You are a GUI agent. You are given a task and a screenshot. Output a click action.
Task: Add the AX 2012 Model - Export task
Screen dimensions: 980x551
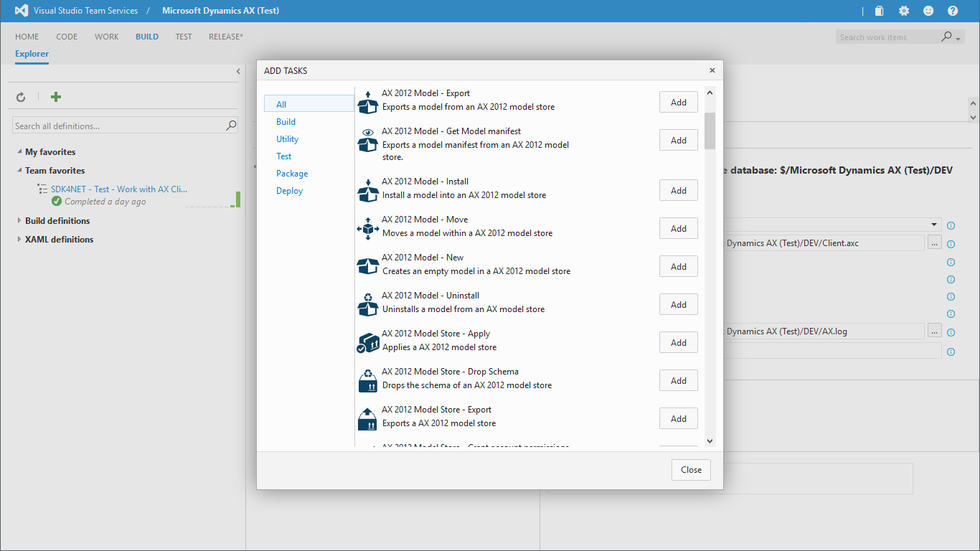point(679,102)
